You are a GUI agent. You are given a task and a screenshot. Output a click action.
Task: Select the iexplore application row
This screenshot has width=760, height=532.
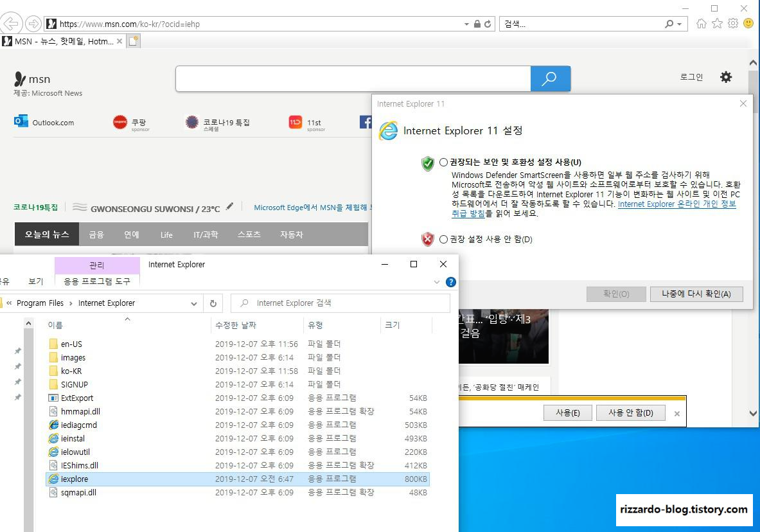click(238, 479)
